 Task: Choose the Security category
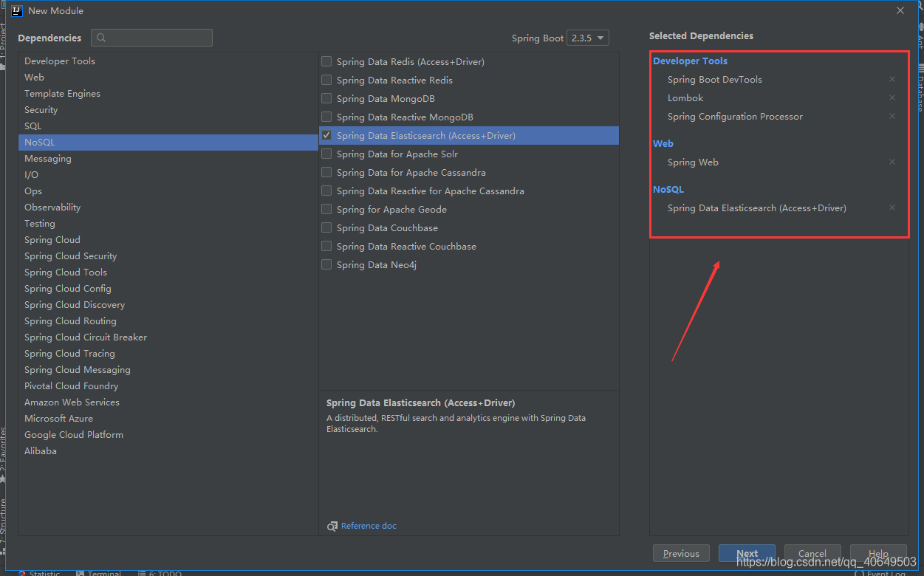tap(168, 109)
